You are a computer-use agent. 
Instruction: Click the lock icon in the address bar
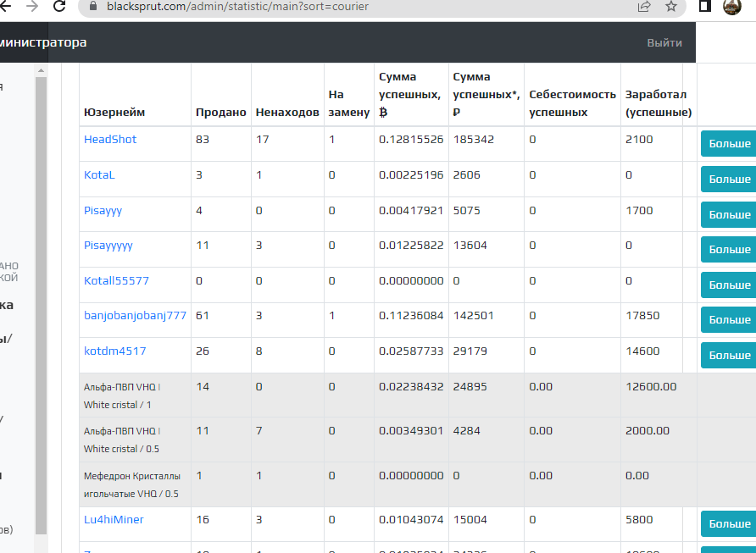coord(93,6)
